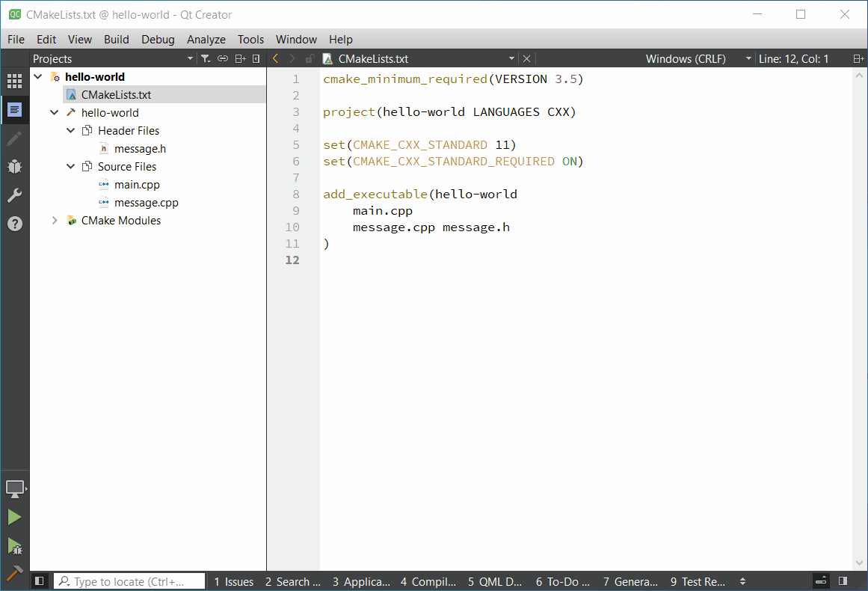Screen dimensions: 868x591
Task: Build the project using the hammer icon
Action: coord(15,573)
